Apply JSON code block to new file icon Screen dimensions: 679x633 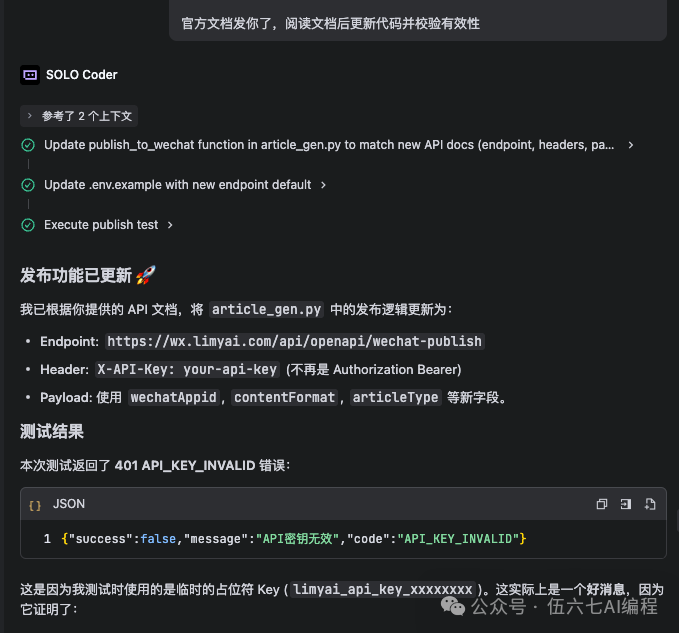(650, 504)
